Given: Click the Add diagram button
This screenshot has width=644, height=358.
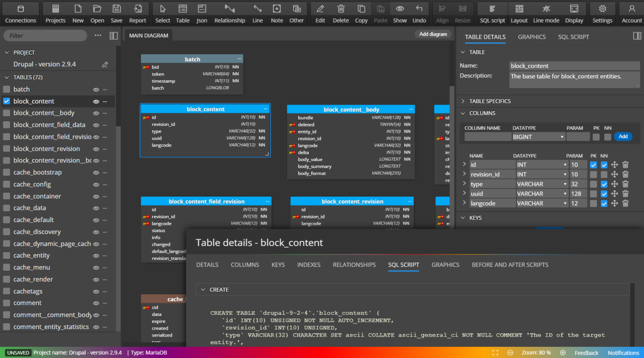Looking at the screenshot, I should (433, 34).
